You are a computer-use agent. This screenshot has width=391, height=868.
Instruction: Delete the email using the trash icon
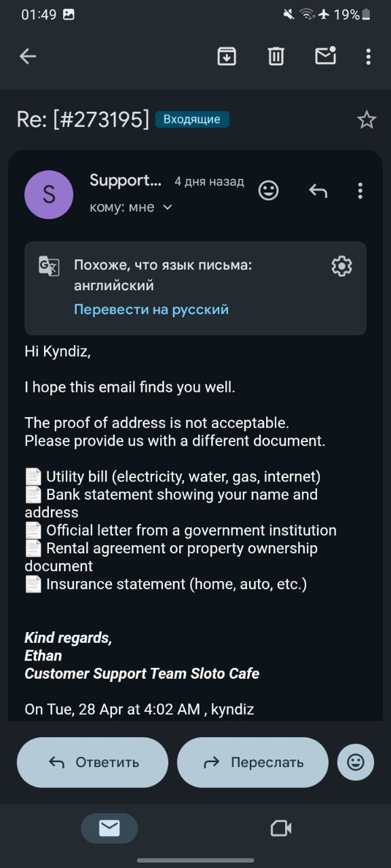(276, 56)
